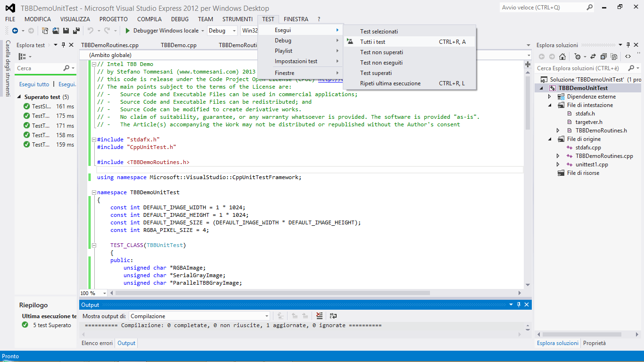Screen dimensions: 644x362
Task: Open the Impostazioni test submenu
Action: coord(301,61)
